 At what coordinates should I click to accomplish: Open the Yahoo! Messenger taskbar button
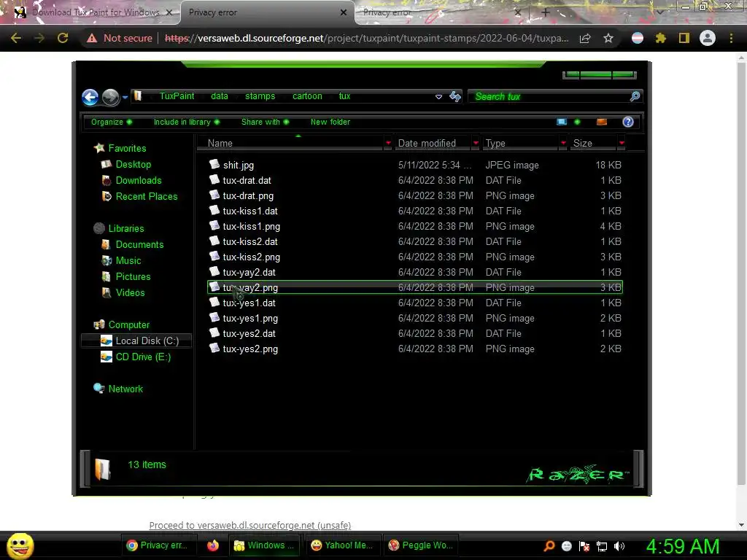coord(341,545)
